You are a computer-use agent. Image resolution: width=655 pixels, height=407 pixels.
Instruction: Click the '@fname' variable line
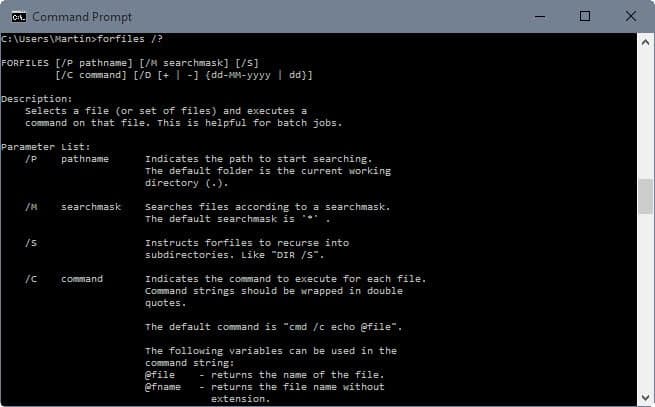pos(264,387)
